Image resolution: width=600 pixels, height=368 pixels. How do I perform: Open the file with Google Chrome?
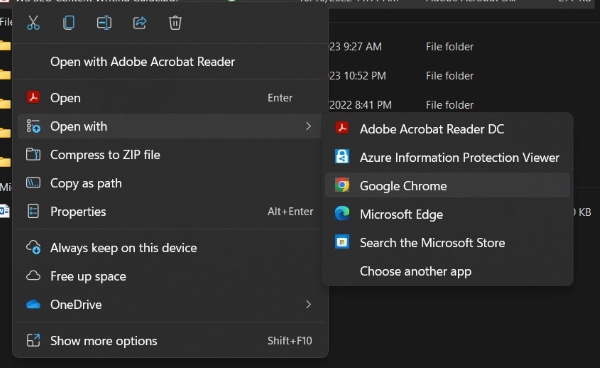[x=447, y=186]
